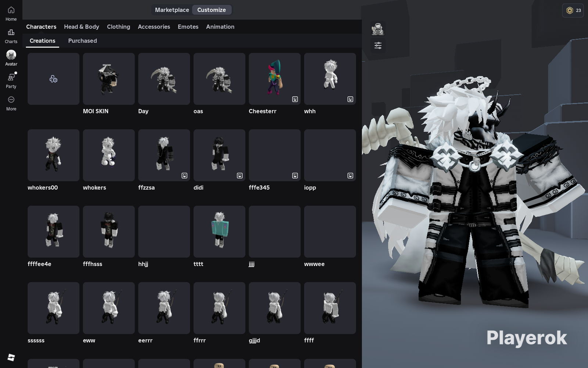Click the emote badge icon on fffe345
588x368 pixels.
(x=295, y=176)
